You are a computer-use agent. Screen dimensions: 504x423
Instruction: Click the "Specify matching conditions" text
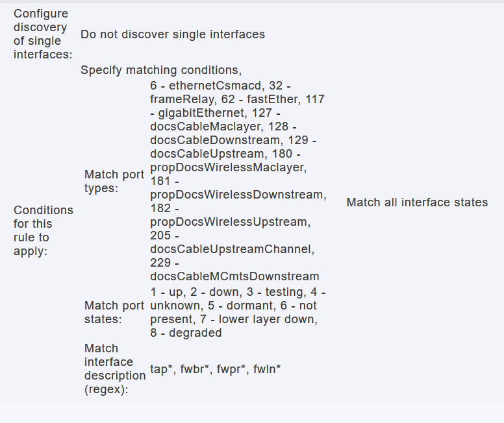click(x=161, y=70)
